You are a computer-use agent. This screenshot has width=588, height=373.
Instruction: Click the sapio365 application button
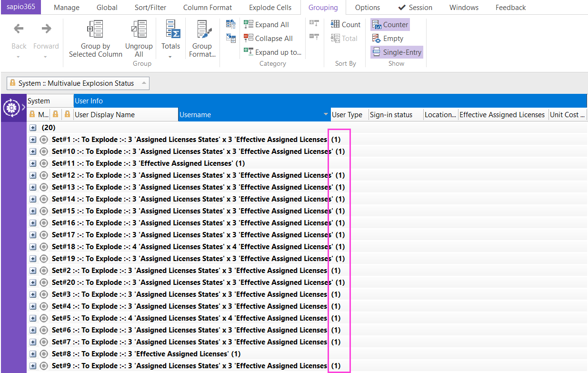(20, 8)
